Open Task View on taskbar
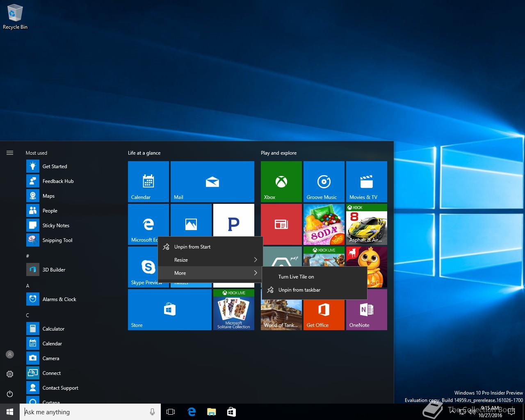The height and width of the screenshot is (420, 525). click(171, 412)
